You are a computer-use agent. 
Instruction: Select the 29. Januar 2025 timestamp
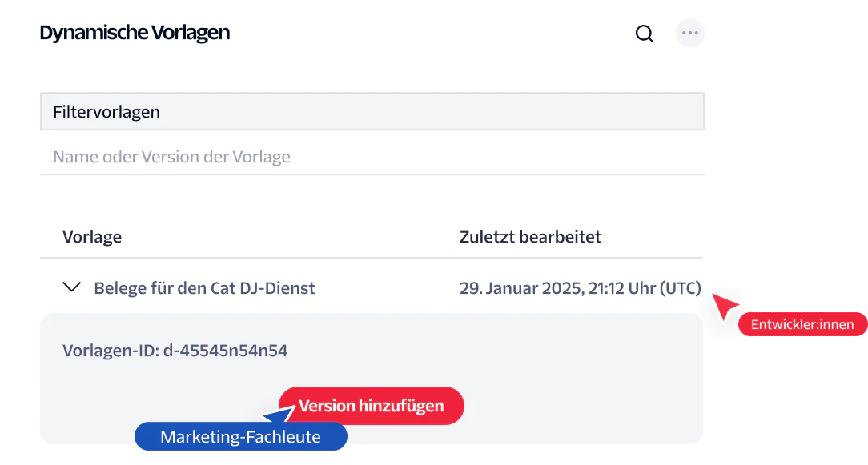click(x=581, y=288)
